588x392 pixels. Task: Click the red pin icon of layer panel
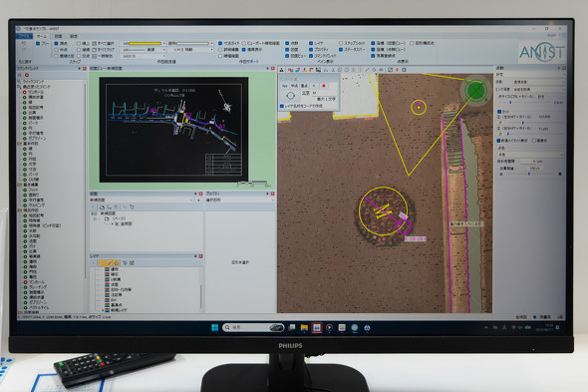coord(201,256)
